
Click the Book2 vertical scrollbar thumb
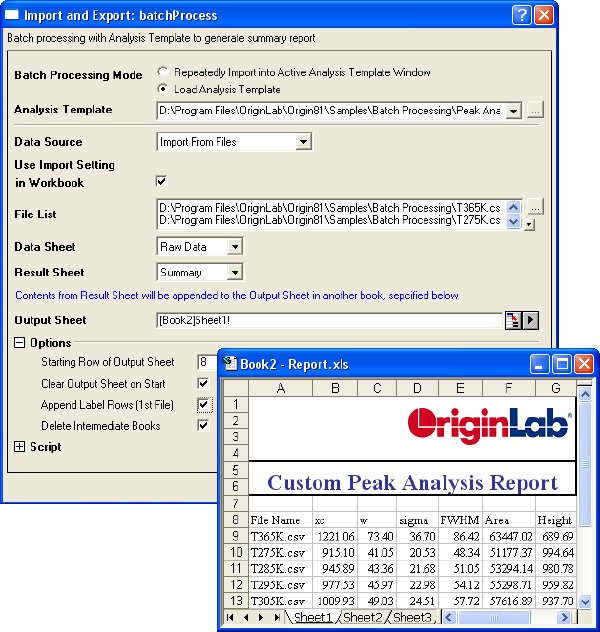[585, 464]
